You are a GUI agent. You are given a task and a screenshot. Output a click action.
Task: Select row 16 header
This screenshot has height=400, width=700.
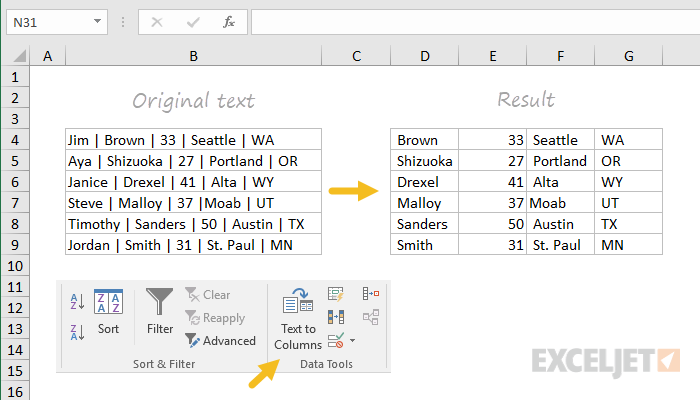coord(15,392)
